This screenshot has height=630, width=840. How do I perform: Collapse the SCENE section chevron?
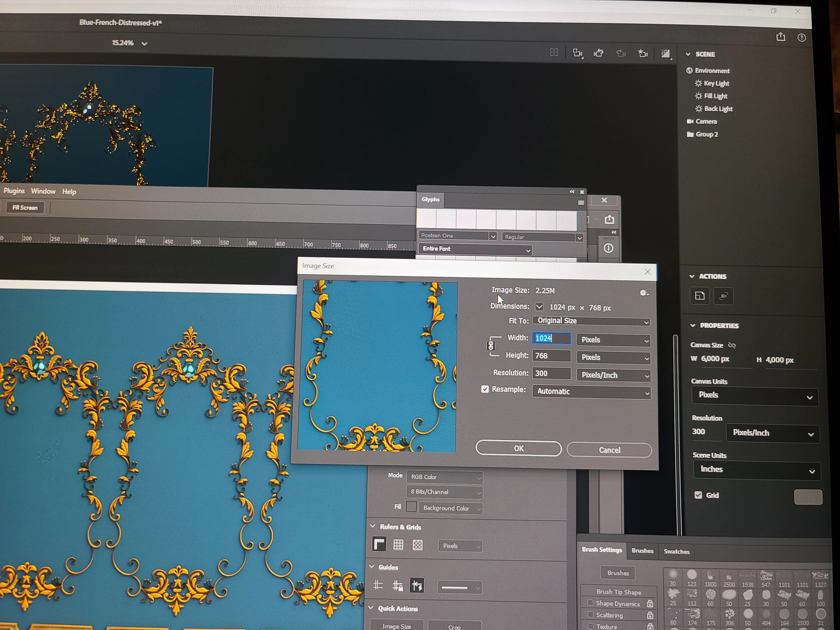tap(688, 54)
